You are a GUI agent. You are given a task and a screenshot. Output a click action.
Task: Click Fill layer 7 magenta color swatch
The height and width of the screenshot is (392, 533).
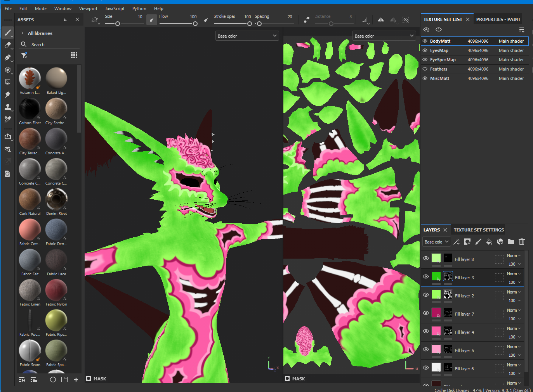[436, 313]
